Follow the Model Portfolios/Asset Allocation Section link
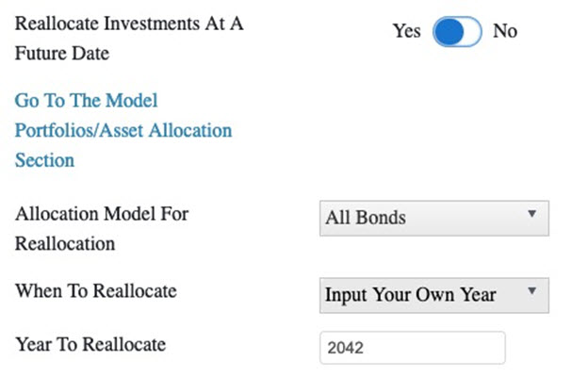 tap(122, 130)
